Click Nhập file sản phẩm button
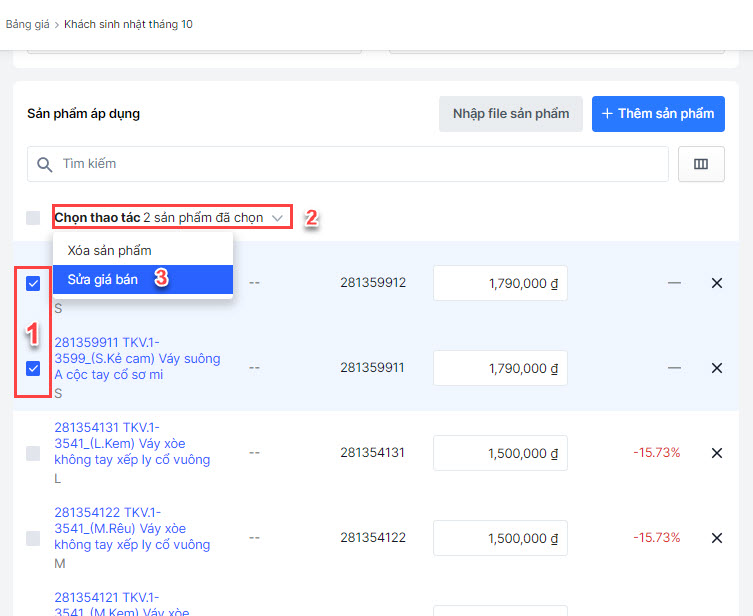The height and width of the screenshot is (616, 753). [510, 114]
